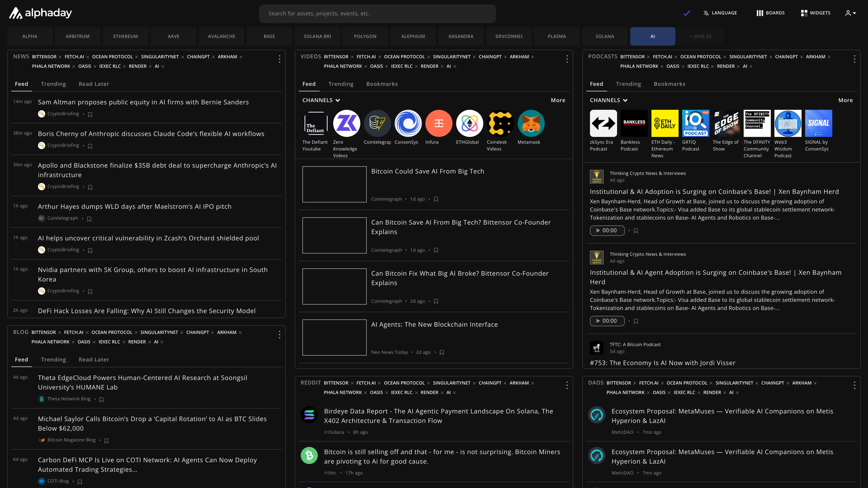Open the News widget three-dot menu

[279, 59]
